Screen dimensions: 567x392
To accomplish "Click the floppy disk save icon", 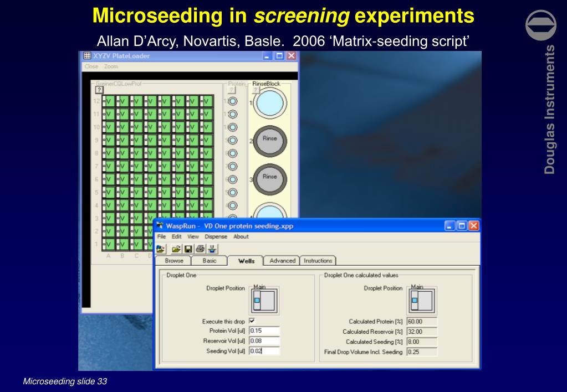I will 188,249.
